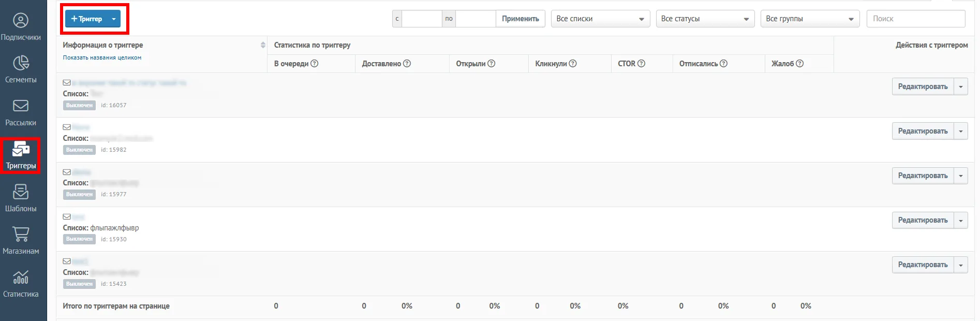The image size is (980, 321).
Task: Toggle Выключен status of trigger 16057
Action: point(80,105)
